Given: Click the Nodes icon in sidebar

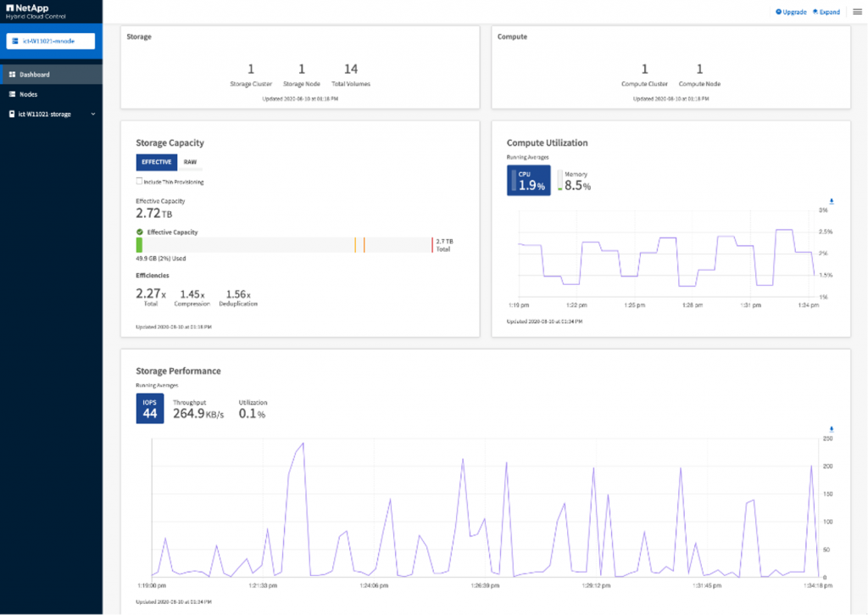Looking at the screenshot, I should (x=12, y=94).
